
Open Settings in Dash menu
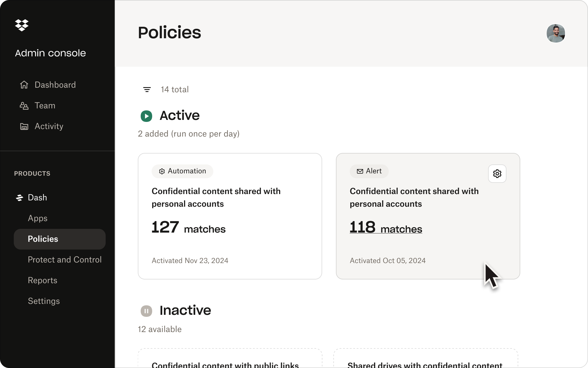[44, 301]
